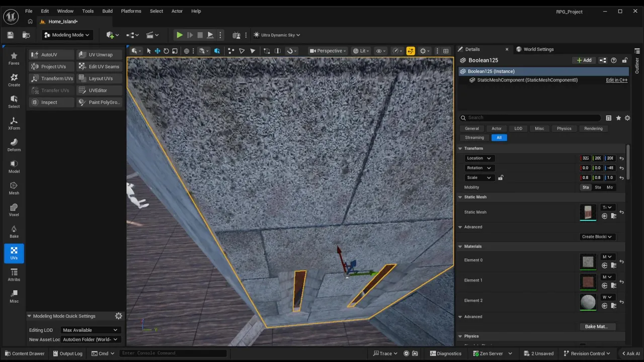644x362 pixels.
Task: Open Modeling Mode Quick Settings gear
Action: 119,316
